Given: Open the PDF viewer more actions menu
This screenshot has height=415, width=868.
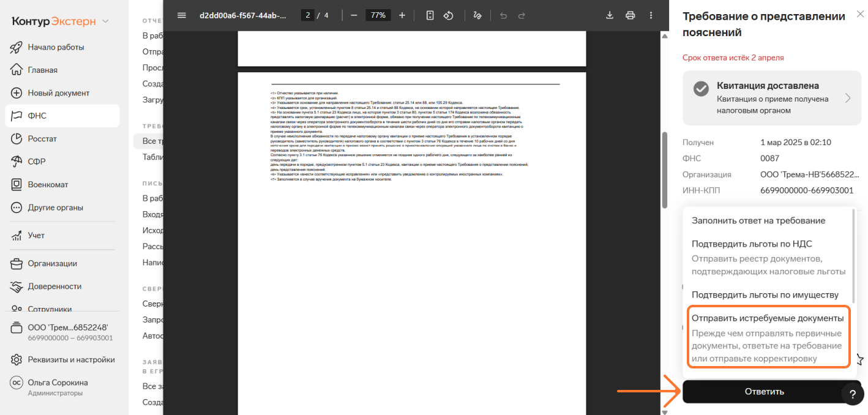Looking at the screenshot, I should [x=651, y=15].
